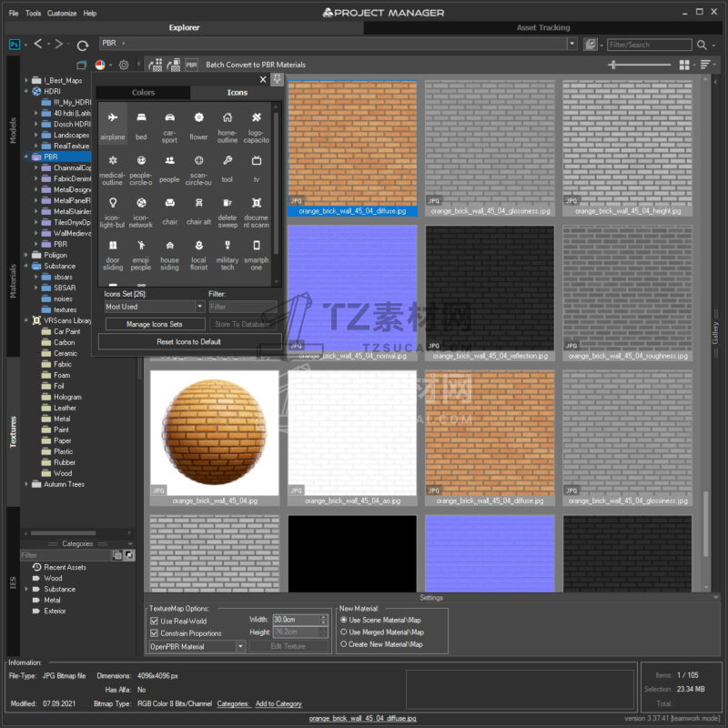Click the magnifier search icon

click(702, 45)
